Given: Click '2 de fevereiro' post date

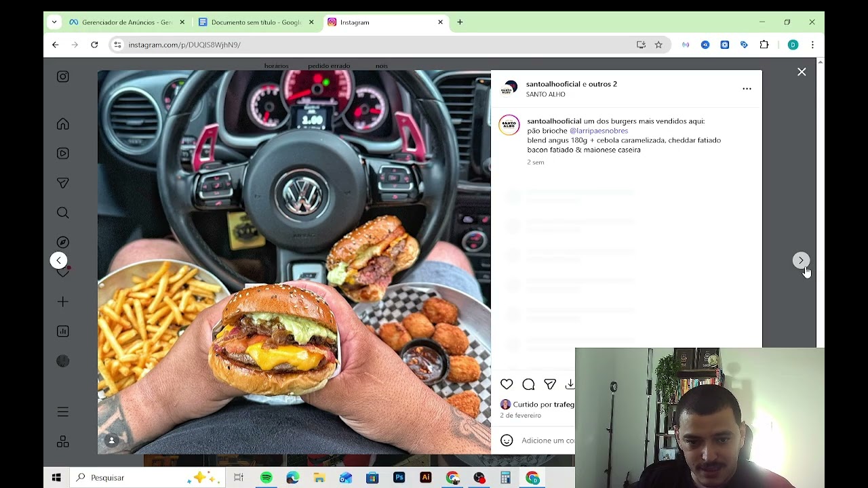Looking at the screenshot, I should (x=520, y=415).
